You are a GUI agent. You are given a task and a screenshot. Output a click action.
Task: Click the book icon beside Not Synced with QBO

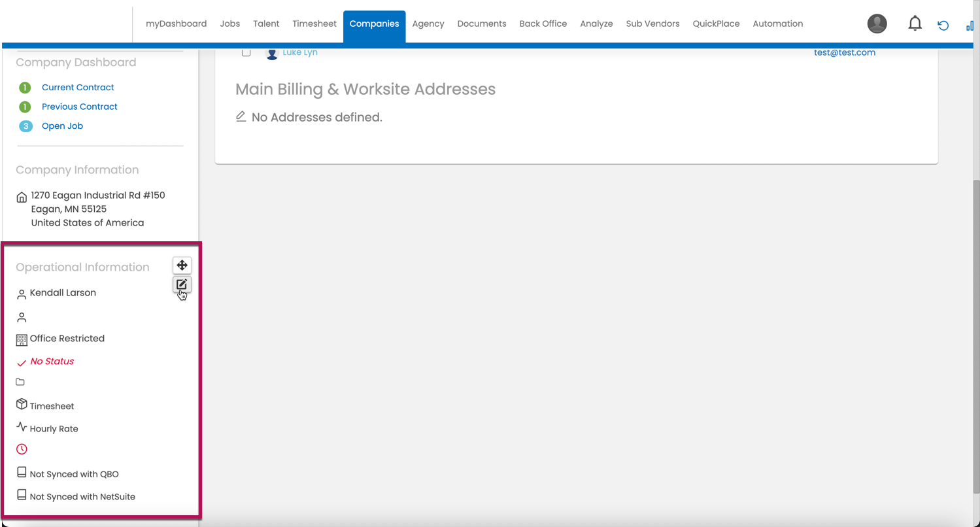[x=22, y=472]
